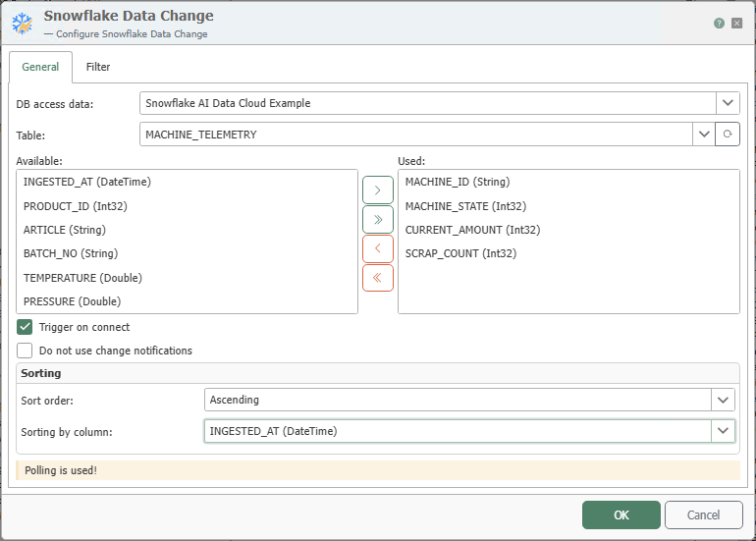The width and height of the screenshot is (756, 541).
Task: Click the INGESTED_AT sorting column field
Action: click(x=458, y=431)
